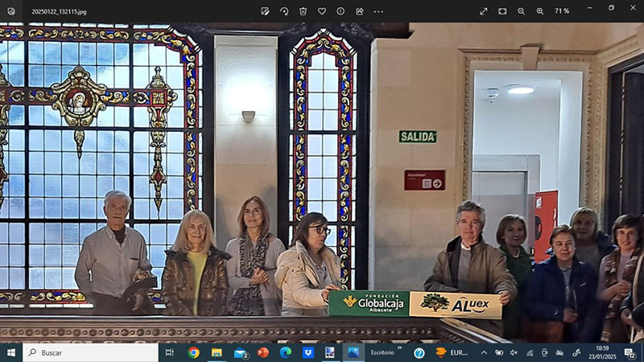
Task: Zoom out of the photo
Action: 521,11
